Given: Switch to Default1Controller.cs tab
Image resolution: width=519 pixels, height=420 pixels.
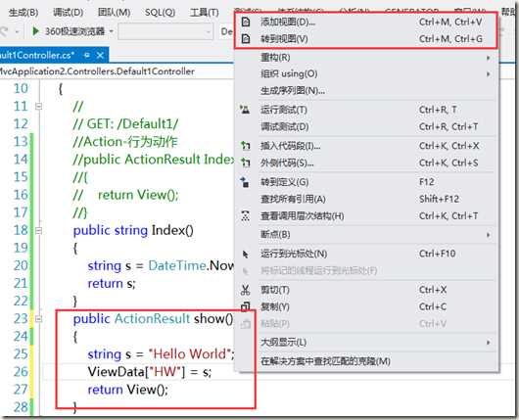Looking at the screenshot, I should (x=36, y=55).
